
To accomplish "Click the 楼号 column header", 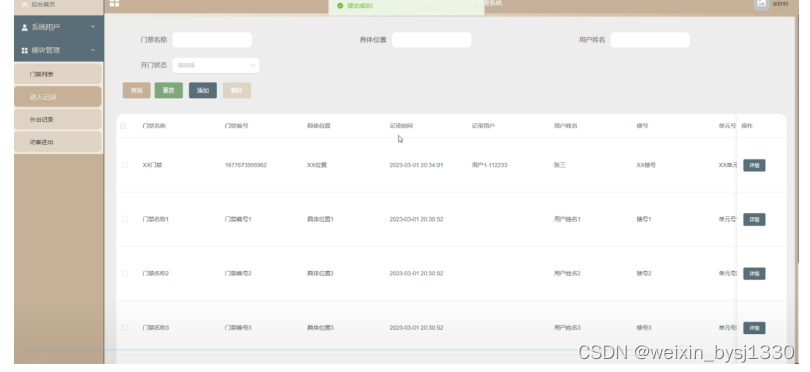I will click(x=642, y=126).
